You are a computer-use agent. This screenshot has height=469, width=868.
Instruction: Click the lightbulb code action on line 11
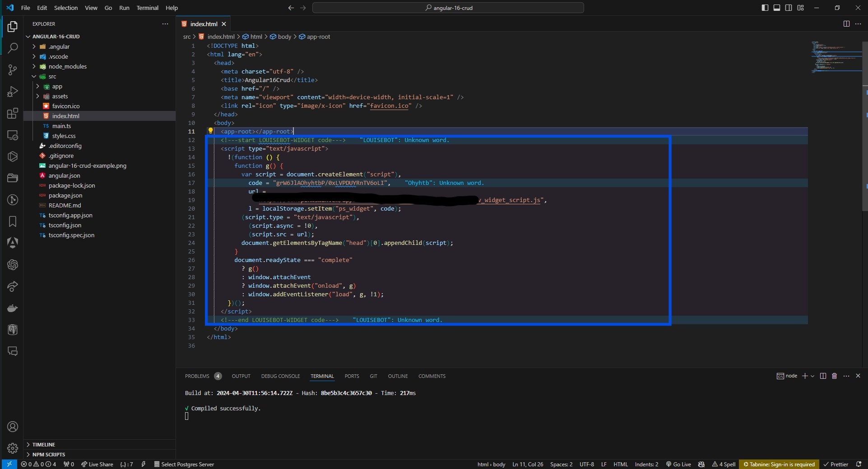click(x=210, y=131)
